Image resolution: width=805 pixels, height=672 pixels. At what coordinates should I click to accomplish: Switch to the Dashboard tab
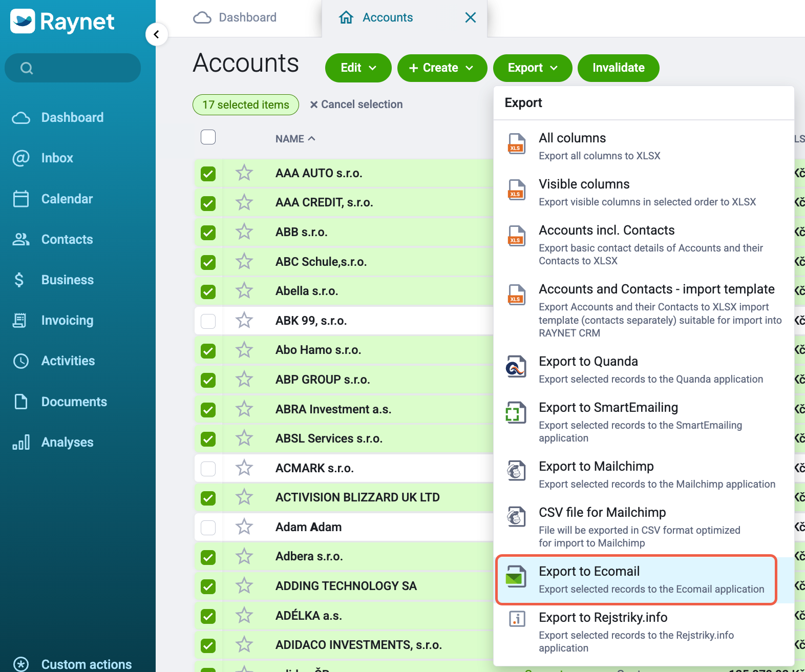236,17
